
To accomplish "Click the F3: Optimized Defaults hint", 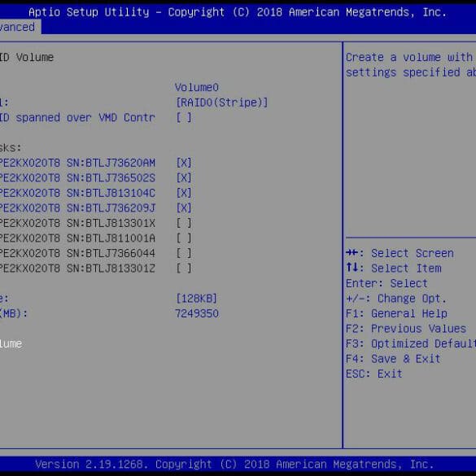I will pos(411,343).
